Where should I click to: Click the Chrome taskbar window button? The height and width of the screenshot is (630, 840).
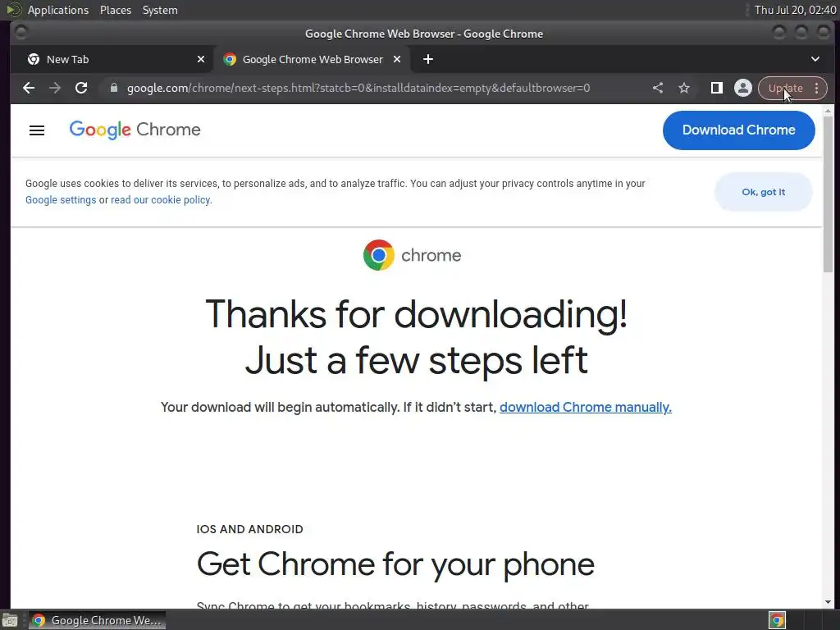coord(97,620)
